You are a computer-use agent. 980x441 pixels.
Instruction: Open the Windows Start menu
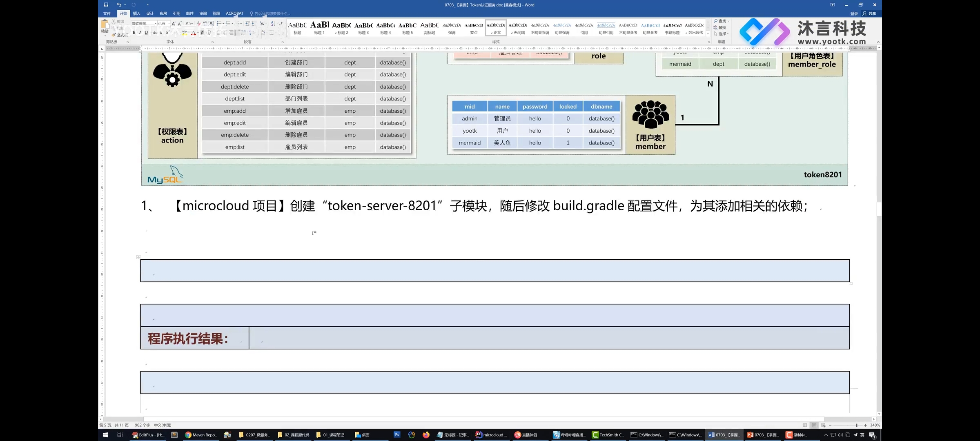click(105, 435)
